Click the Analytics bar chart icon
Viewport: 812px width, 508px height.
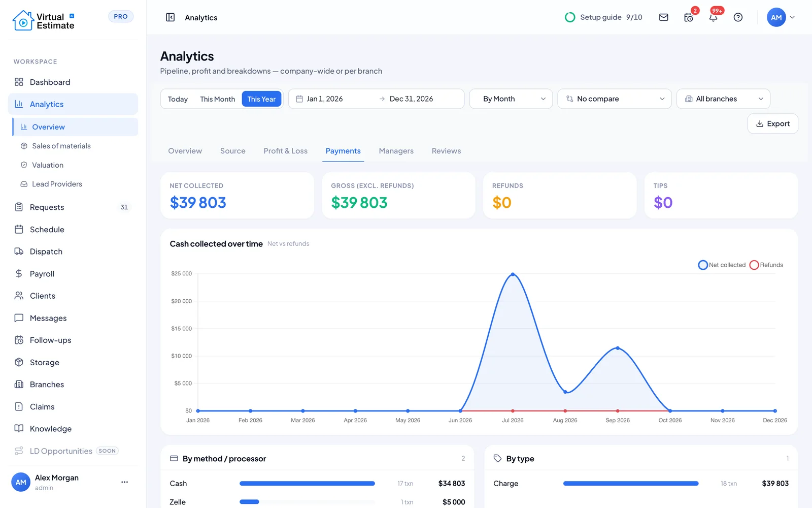[x=19, y=104]
